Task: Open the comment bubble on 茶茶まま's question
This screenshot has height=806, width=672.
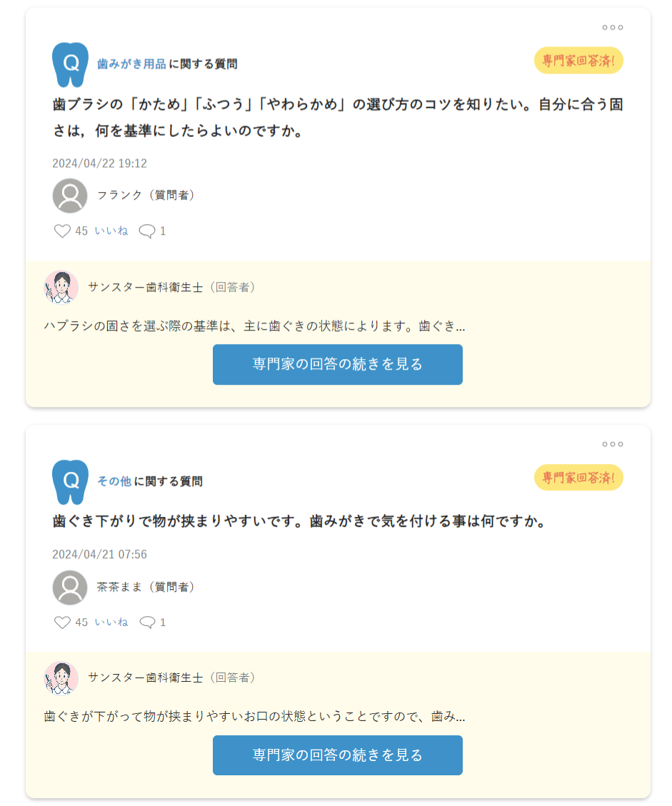Action: (x=147, y=623)
